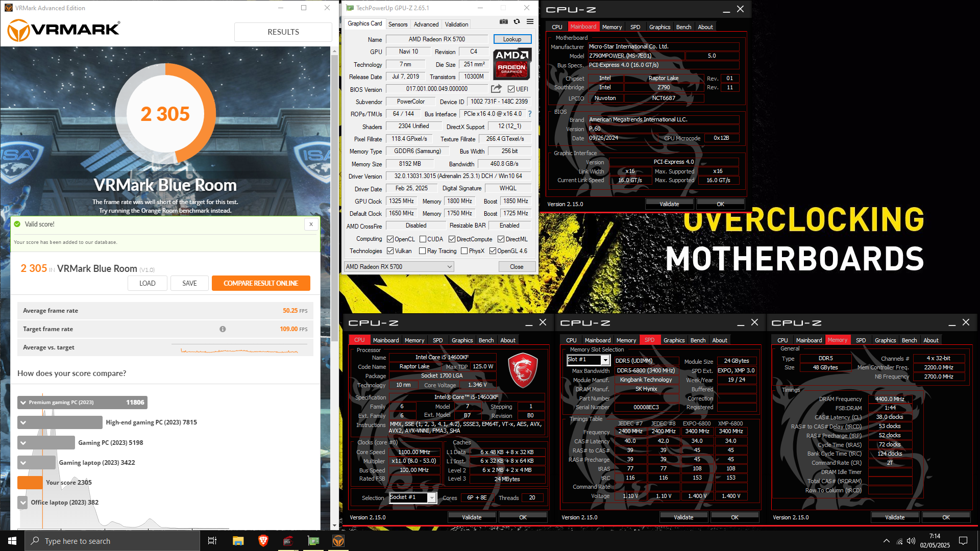Expand the Premium gaming PC (2023) entry
The width and height of the screenshot is (980, 551).
point(23,403)
